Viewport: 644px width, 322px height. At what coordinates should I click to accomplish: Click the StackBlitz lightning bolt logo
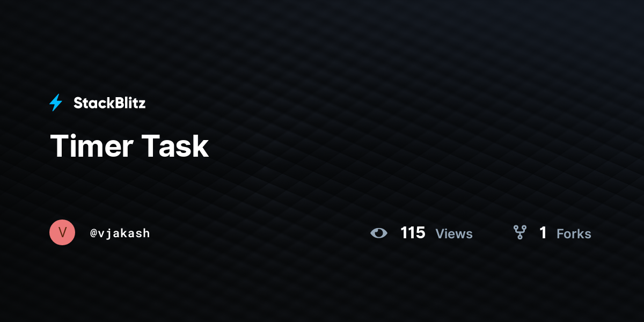(x=56, y=103)
